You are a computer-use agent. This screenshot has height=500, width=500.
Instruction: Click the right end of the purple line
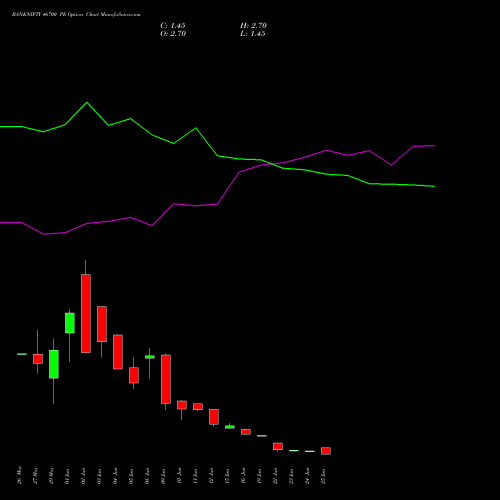pos(434,146)
